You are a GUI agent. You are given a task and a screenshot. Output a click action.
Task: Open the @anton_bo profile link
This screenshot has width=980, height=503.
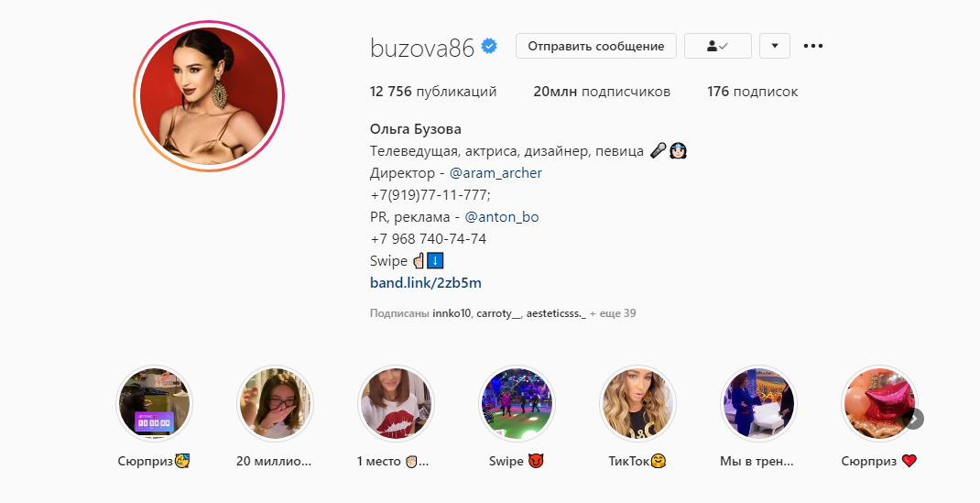point(501,217)
